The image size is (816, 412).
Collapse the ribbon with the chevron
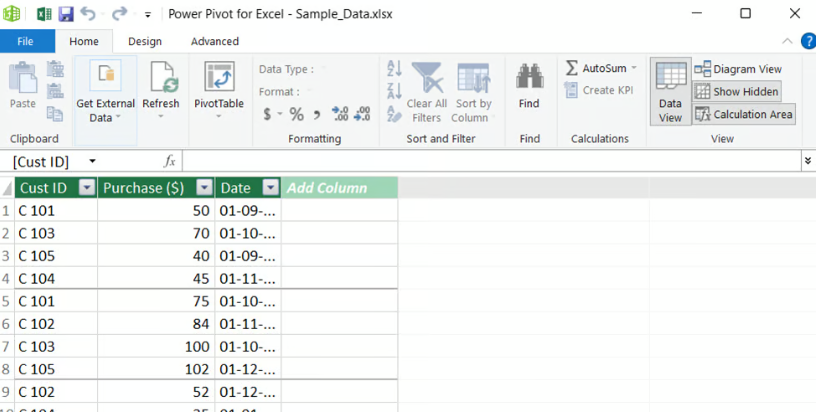(788, 41)
